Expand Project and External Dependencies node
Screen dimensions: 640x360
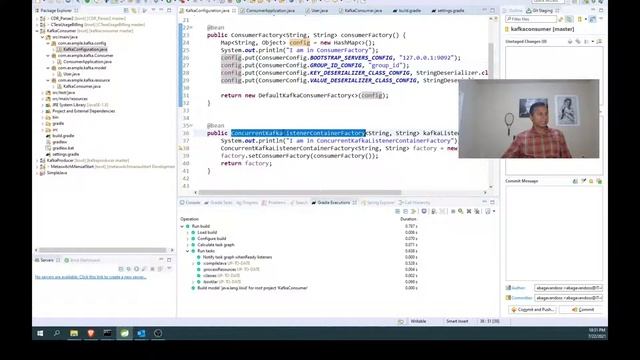click(x=42, y=111)
